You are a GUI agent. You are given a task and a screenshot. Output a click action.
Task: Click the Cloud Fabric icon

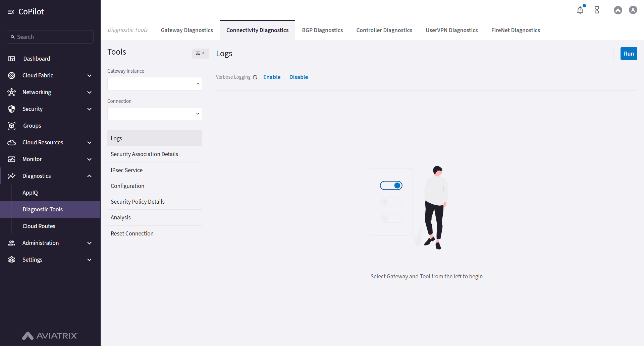pyautogui.click(x=12, y=75)
